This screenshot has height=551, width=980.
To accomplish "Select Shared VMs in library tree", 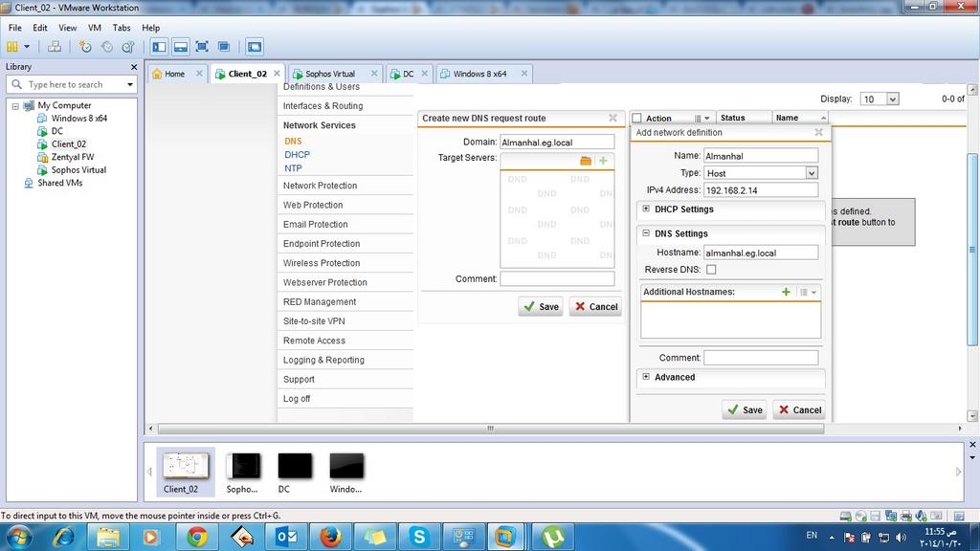I will [x=59, y=183].
